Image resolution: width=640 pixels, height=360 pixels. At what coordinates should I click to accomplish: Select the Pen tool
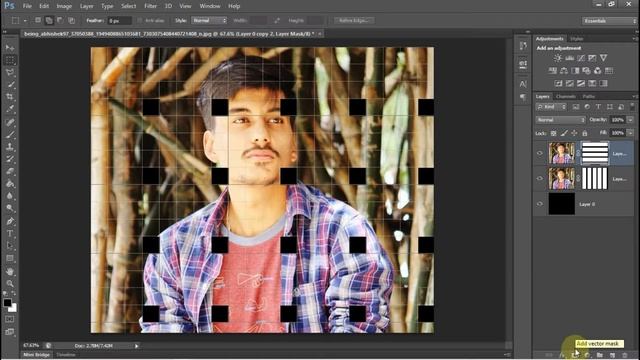pyautogui.click(x=10, y=221)
